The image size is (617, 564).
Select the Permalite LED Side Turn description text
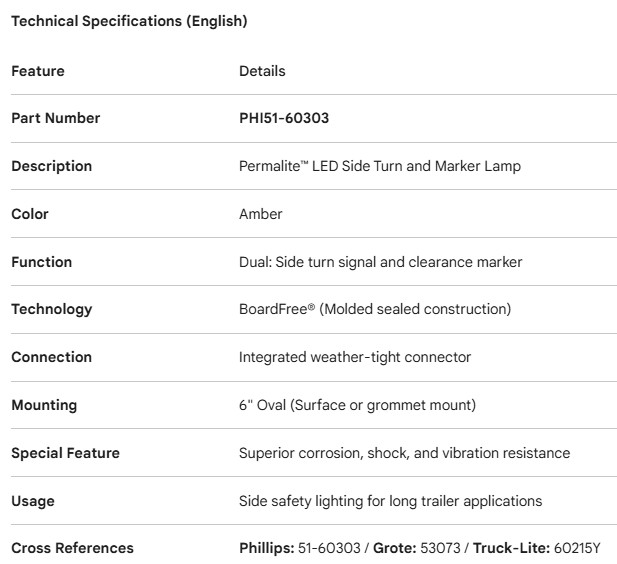coord(379,166)
